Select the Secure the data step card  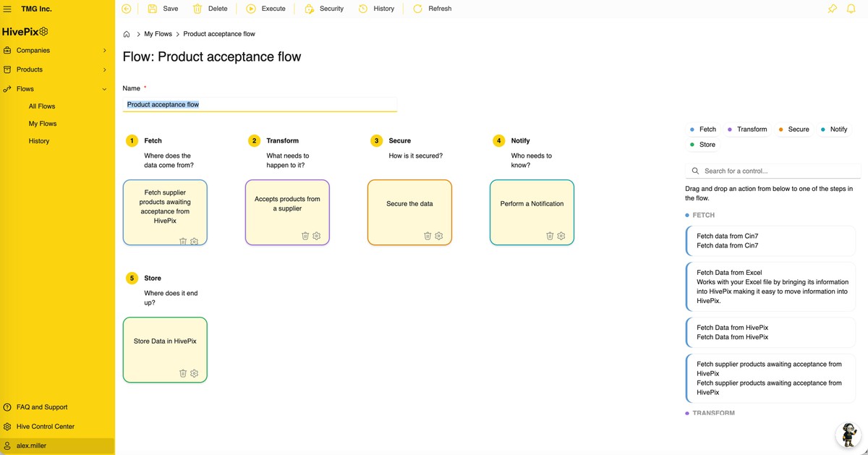[x=409, y=213]
